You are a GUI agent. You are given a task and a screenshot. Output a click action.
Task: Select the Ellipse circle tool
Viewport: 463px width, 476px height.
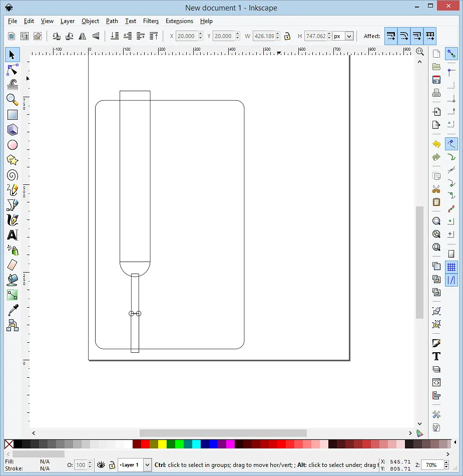pyautogui.click(x=13, y=145)
